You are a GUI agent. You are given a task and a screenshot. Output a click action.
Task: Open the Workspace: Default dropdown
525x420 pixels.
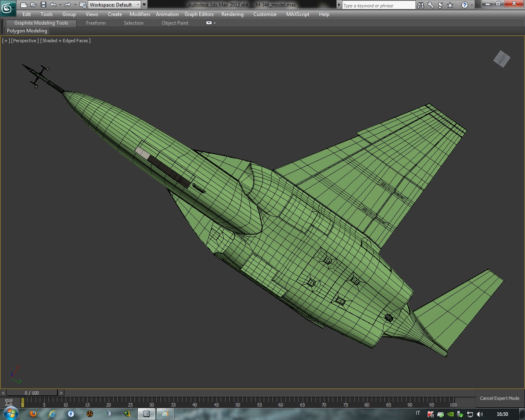[114, 5]
